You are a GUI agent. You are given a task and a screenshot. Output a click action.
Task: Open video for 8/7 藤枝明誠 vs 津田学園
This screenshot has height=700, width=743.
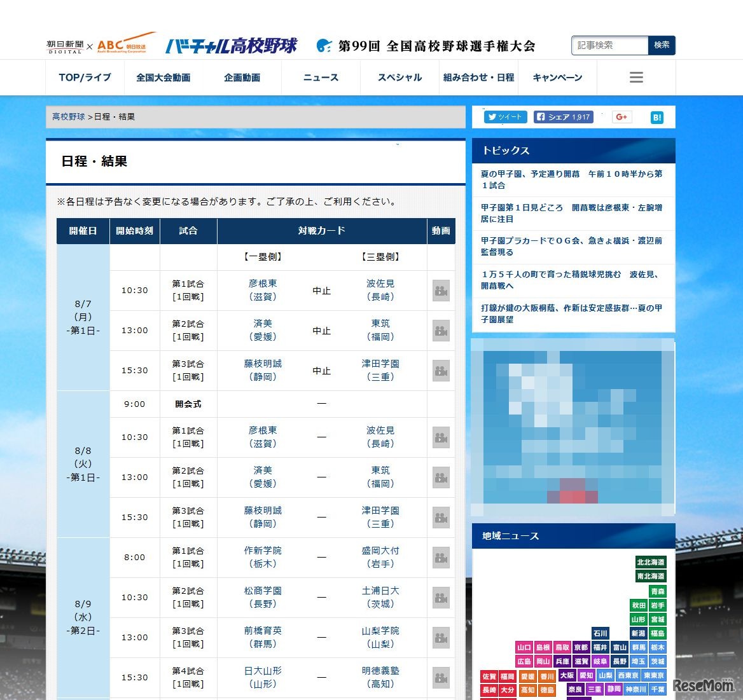441,371
